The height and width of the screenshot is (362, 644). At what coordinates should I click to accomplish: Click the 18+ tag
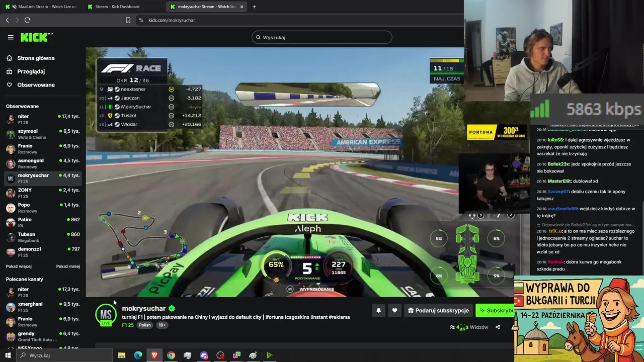[x=162, y=325]
